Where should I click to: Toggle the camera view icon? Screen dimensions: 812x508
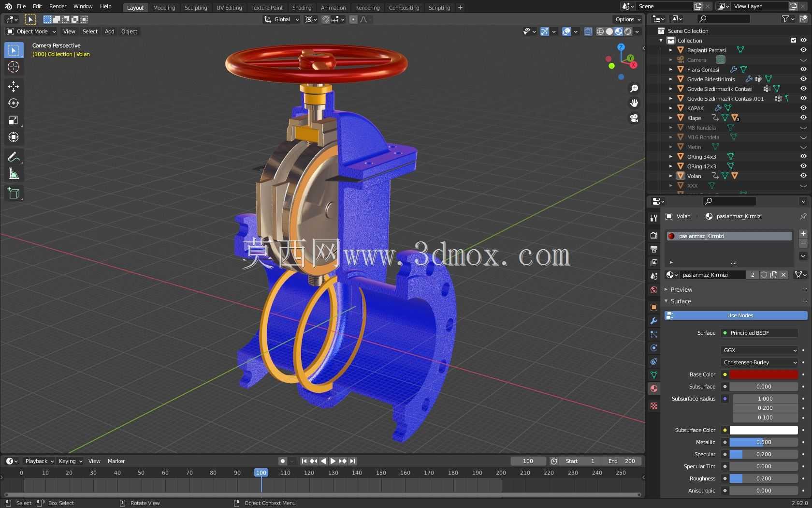pos(634,118)
